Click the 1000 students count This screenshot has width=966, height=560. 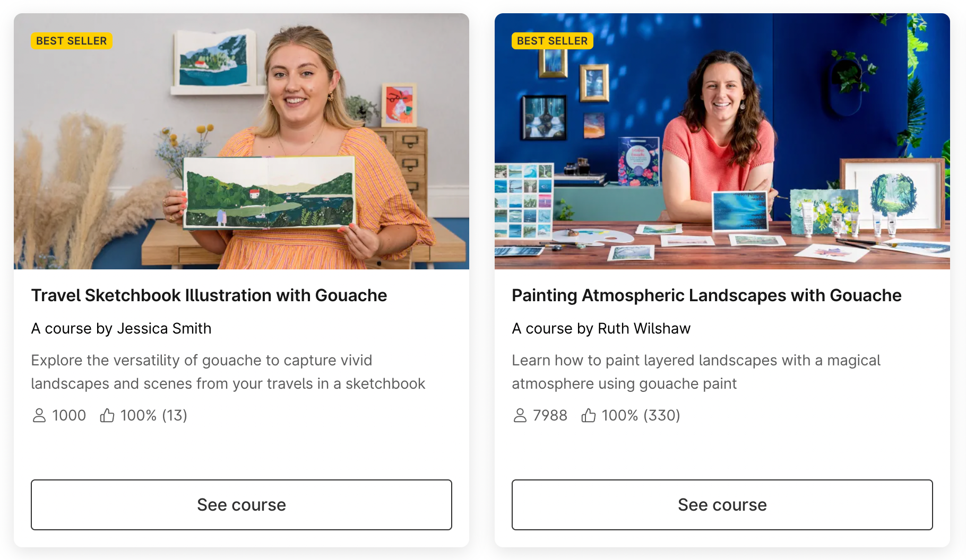click(69, 415)
